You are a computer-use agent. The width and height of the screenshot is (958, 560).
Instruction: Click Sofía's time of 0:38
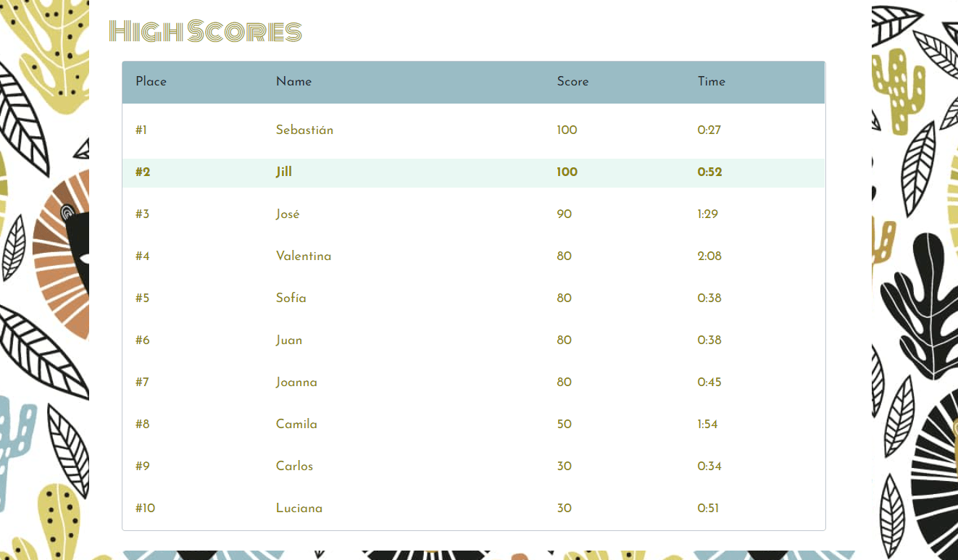(x=709, y=298)
